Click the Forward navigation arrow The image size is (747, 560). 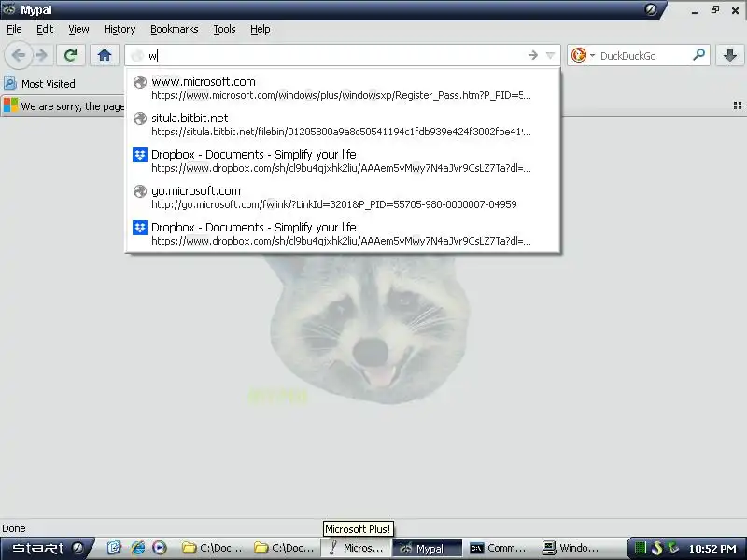coord(42,55)
